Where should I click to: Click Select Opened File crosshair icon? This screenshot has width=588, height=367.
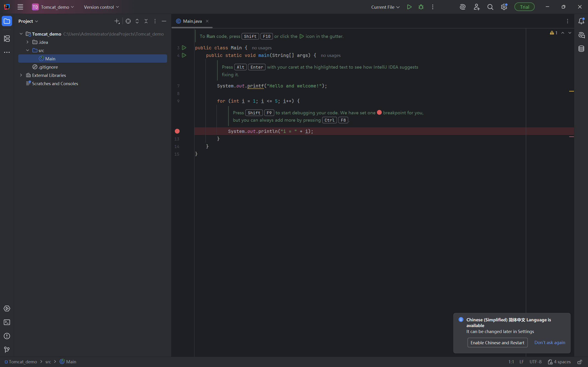tap(128, 21)
